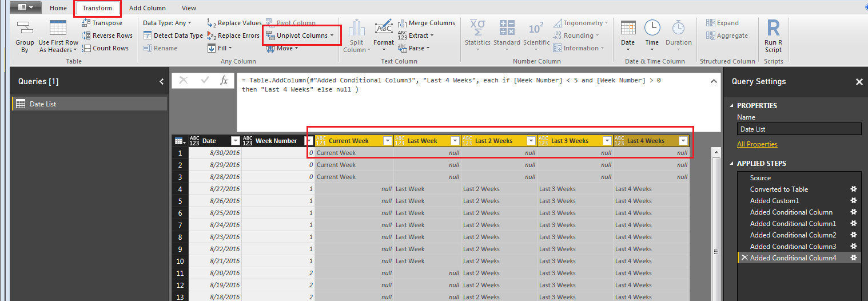The width and height of the screenshot is (868, 301).
Task: Open the Parse dropdown
Action: tap(414, 48)
